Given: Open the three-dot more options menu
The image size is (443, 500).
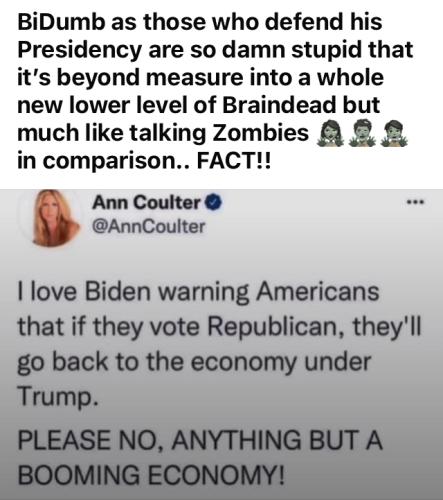Looking at the screenshot, I should click(415, 201).
